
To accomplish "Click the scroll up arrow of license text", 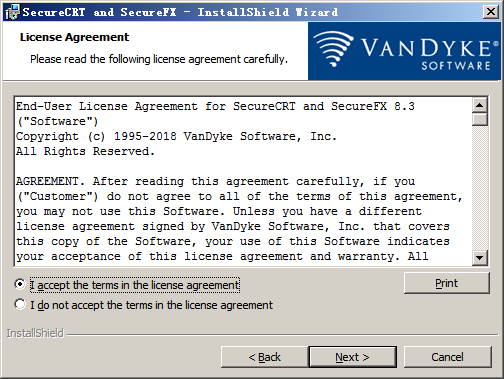I will click(x=480, y=106).
